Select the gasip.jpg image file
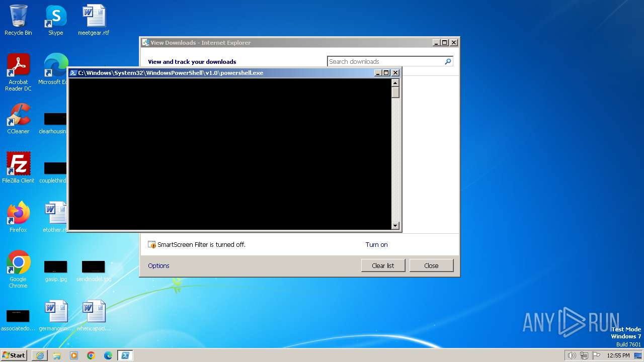 click(x=55, y=270)
